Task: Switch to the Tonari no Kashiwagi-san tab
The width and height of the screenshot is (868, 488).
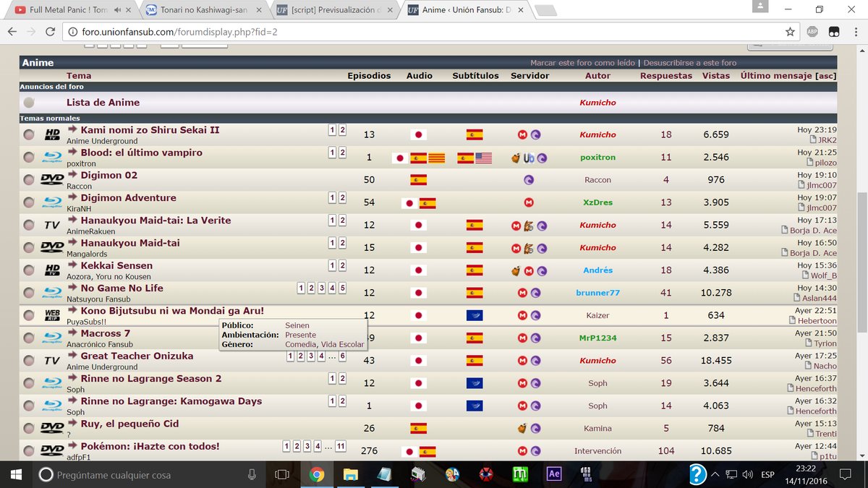Action: click(203, 10)
